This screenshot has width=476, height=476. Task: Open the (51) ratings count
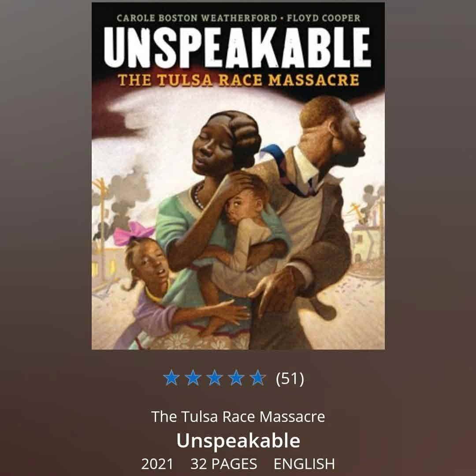[290, 379]
